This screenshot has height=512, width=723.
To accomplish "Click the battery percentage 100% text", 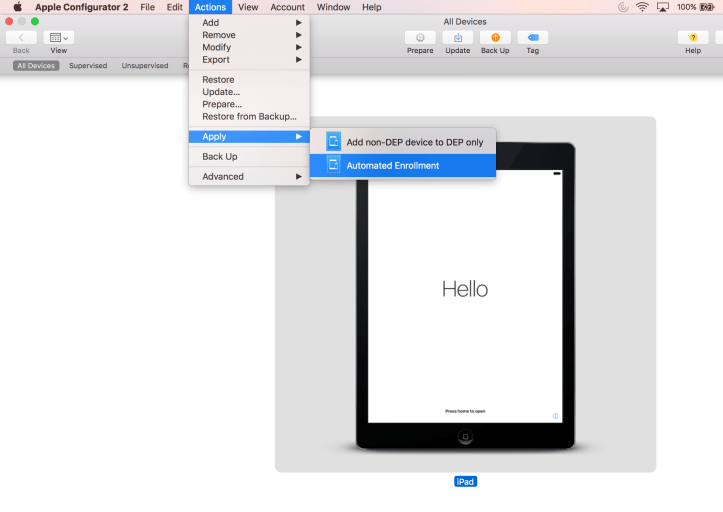I will click(686, 7).
